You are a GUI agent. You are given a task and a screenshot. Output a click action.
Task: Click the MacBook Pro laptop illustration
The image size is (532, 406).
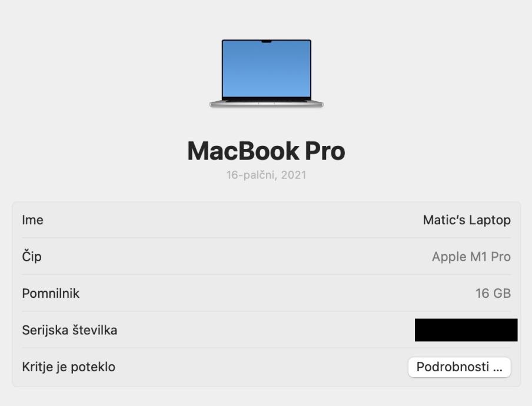point(267,74)
